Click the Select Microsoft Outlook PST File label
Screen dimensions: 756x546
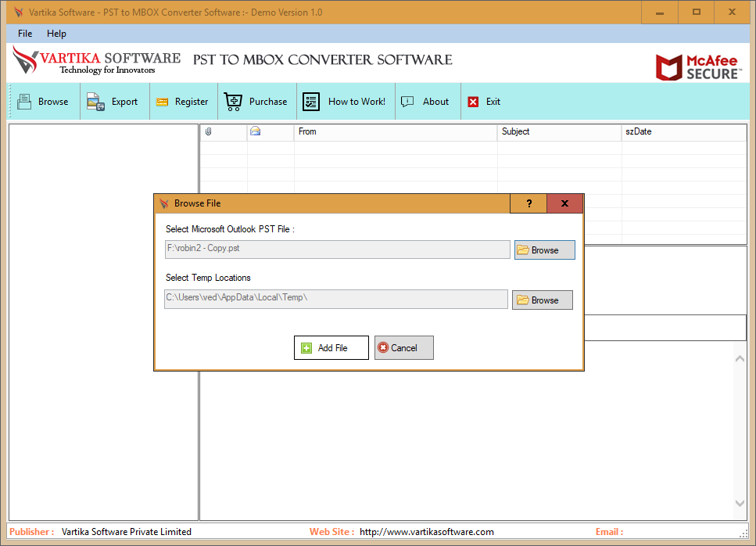[x=230, y=229]
